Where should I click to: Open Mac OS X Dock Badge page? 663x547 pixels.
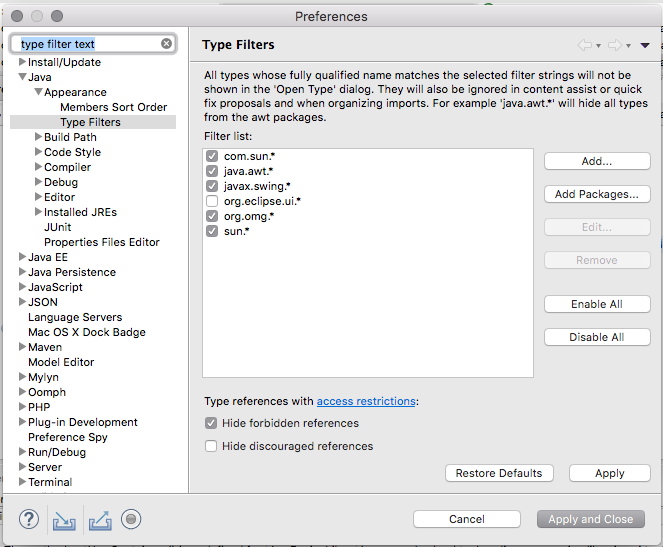pyautogui.click(x=87, y=332)
